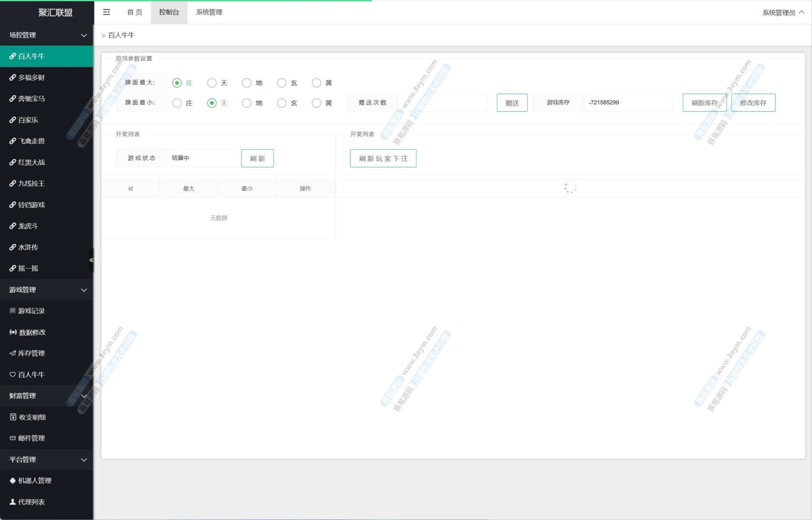
Task: Select 玄 radio for 牌面最小
Action: [281, 103]
